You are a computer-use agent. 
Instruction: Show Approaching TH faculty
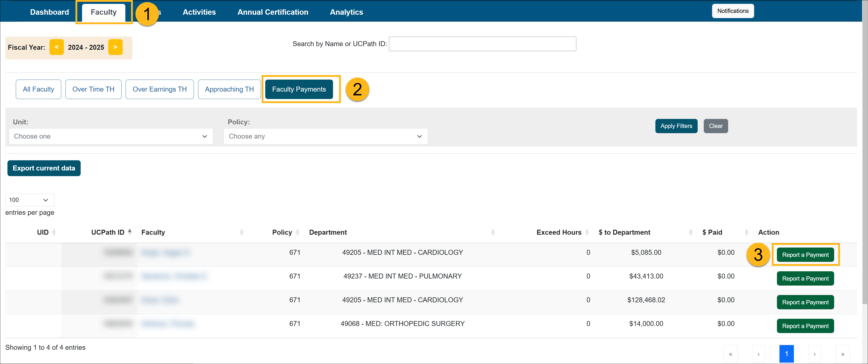point(229,89)
